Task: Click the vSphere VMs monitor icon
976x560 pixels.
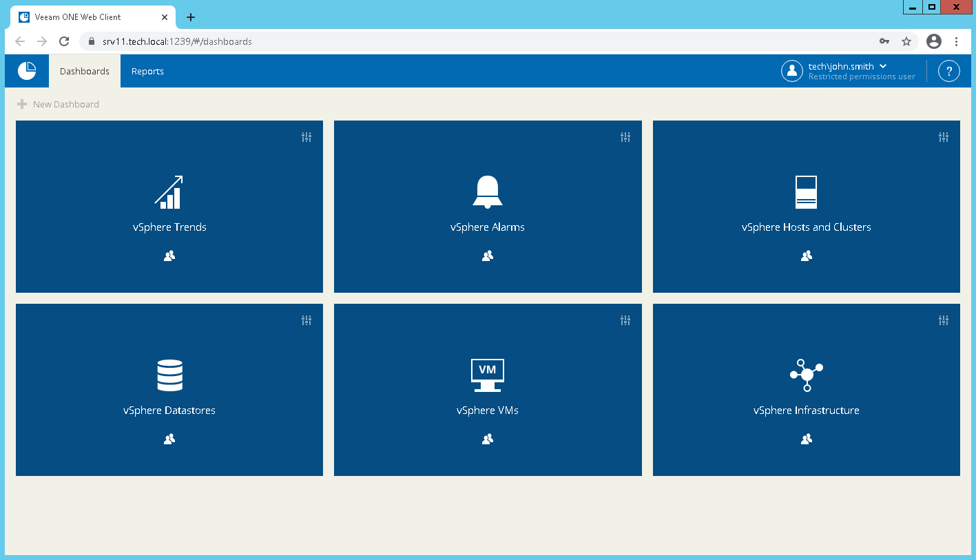Action: (x=488, y=375)
